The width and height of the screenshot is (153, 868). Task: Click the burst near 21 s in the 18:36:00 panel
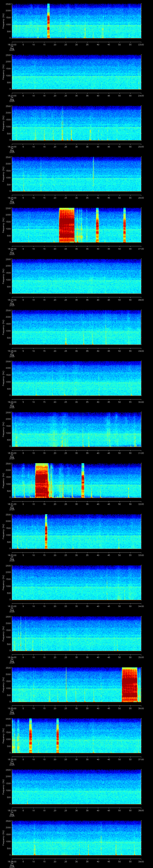58,736
